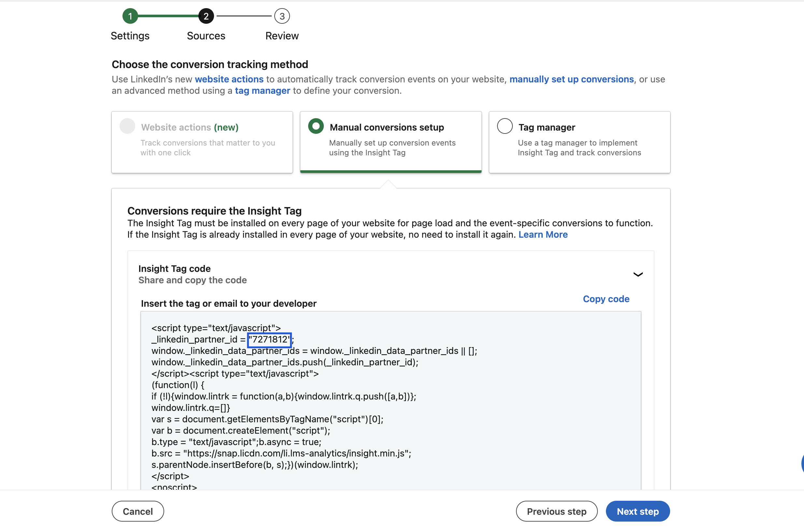Click 'Conversions require the Insight Tag' heading
Viewport: 804px width, 532px height.
[214, 211]
